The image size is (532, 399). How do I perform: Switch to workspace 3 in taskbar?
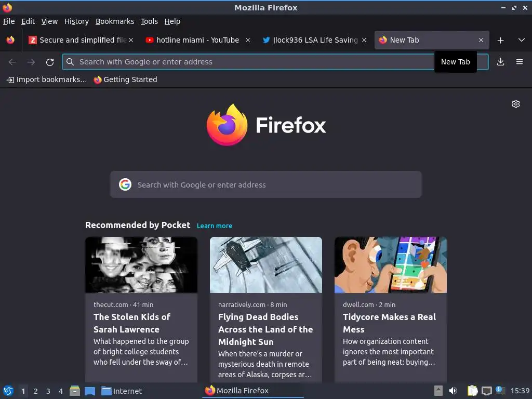point(48,391)
